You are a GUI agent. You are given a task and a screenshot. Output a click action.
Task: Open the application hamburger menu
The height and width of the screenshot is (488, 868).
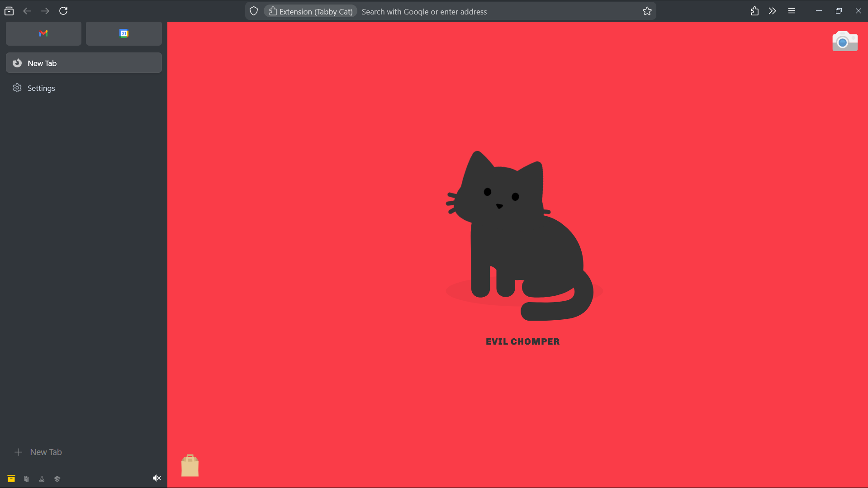[x=791, y=11]
